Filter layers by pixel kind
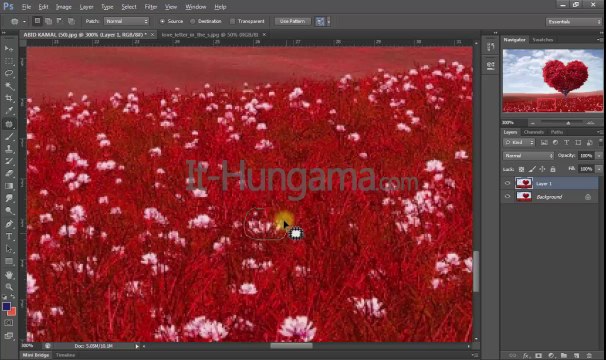 coord(544,143)
